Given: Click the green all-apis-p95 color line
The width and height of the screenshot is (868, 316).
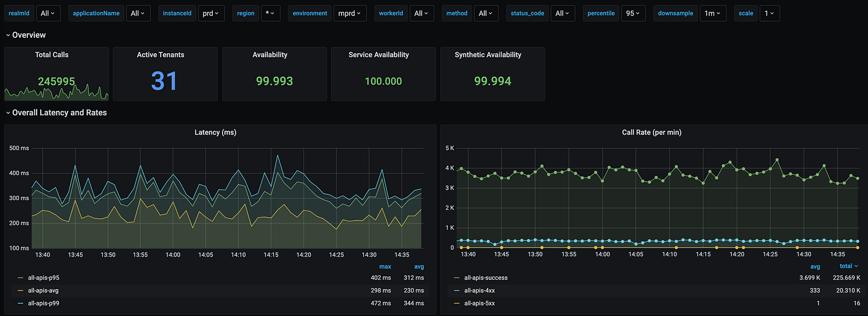Looking at the screenshot, I should 21,278.
